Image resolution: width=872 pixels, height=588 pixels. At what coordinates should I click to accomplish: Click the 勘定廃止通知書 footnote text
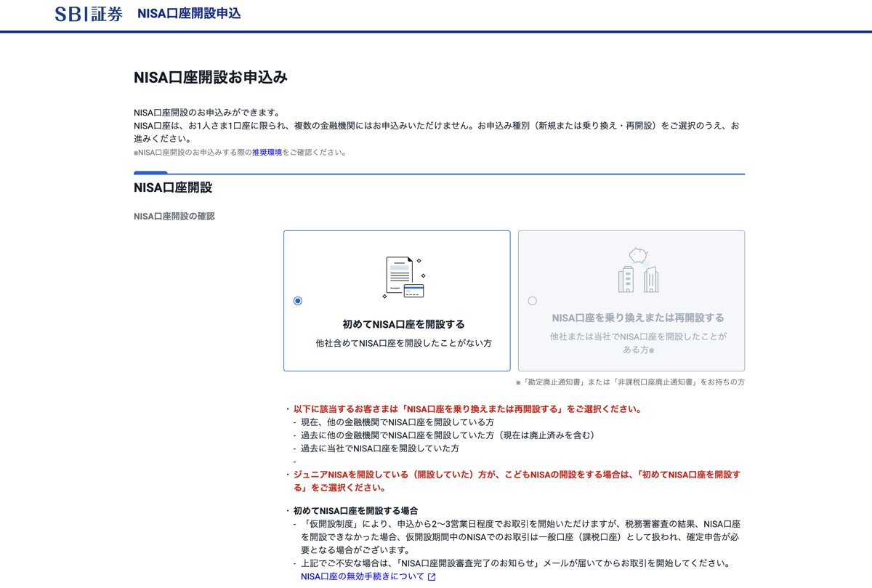630,382
